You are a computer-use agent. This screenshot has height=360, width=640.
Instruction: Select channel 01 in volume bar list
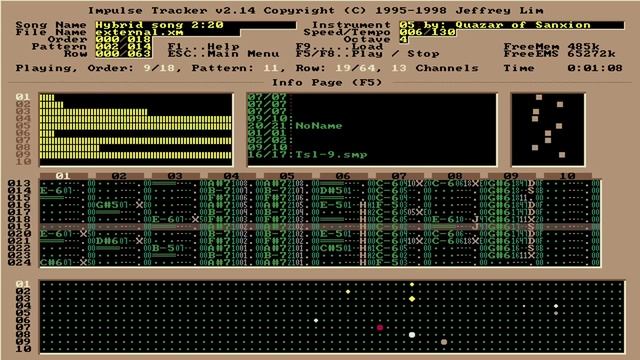coord(23,97)
